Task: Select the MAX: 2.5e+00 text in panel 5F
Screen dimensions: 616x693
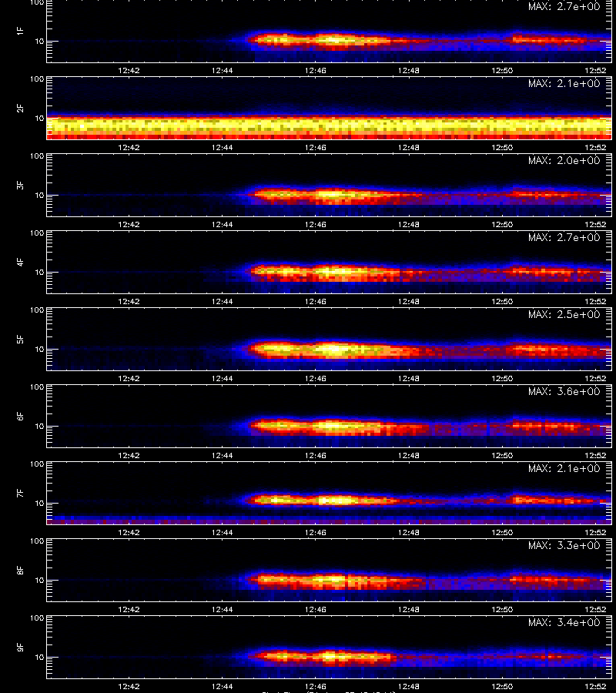Action: [564, 314]
